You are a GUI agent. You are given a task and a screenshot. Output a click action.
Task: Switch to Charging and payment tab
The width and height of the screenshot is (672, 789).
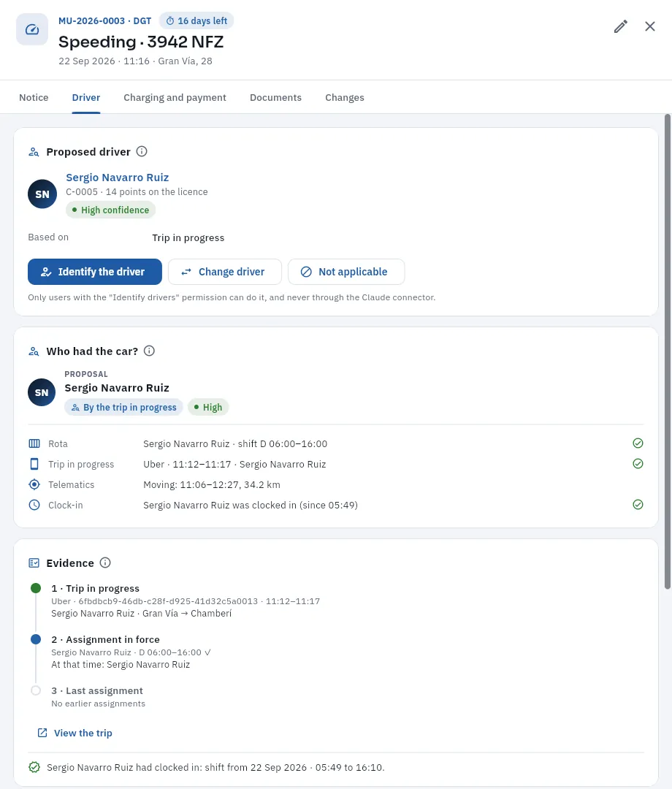tap(175, 98)
